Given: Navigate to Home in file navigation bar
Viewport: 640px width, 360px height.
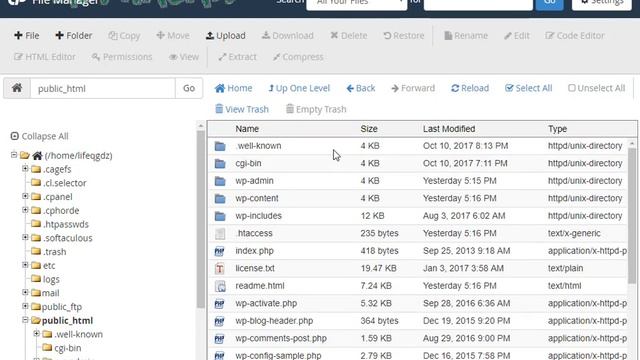Looking at the screenshot, I should click(233, 88).
